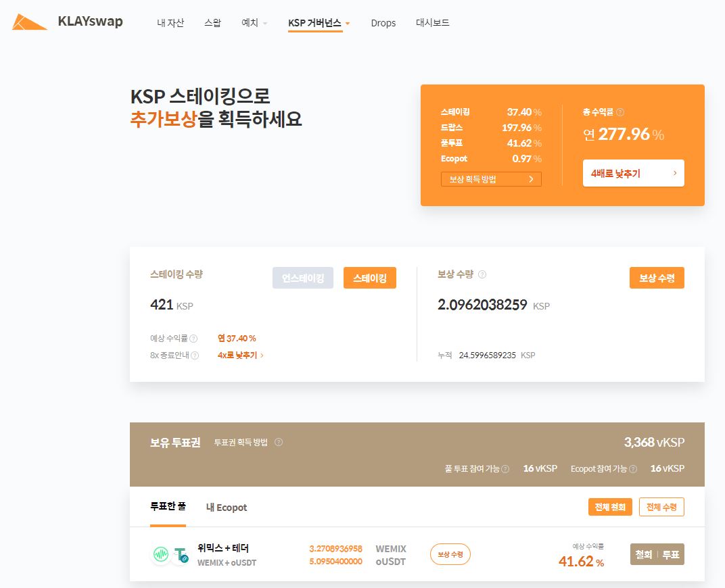Screen dimensions: 725x588
Task: Open the 스왑 menu
Action: pos(212,23)
